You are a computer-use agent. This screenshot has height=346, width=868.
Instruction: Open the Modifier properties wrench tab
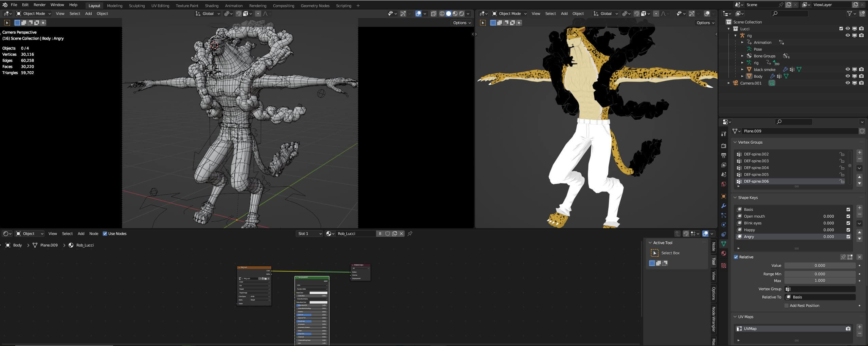tap(724, 206)
